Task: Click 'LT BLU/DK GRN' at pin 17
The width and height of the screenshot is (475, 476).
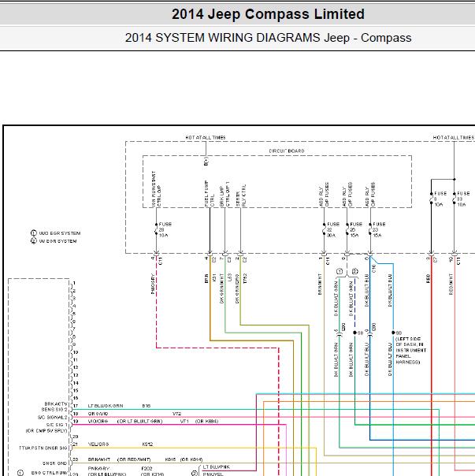Action: tap(106, 406)
